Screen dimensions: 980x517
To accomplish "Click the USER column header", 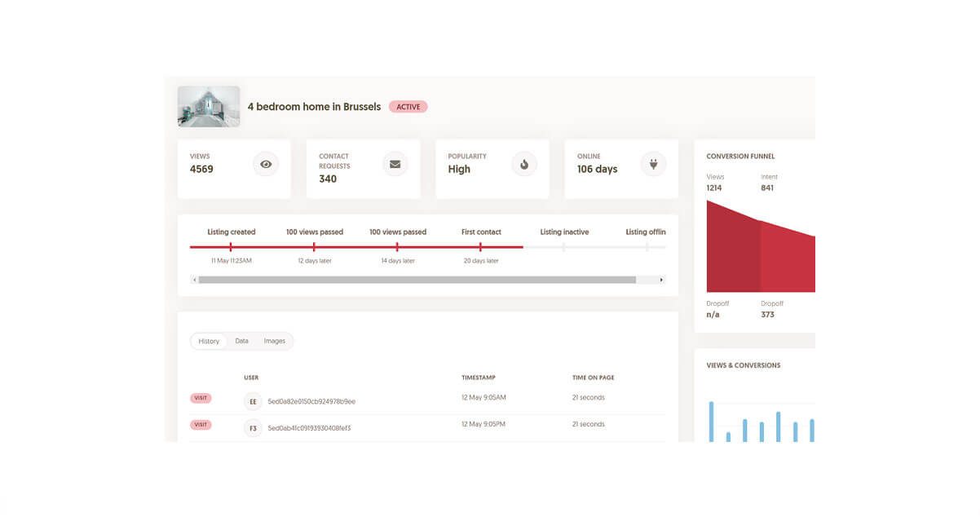I will point(251,378).
